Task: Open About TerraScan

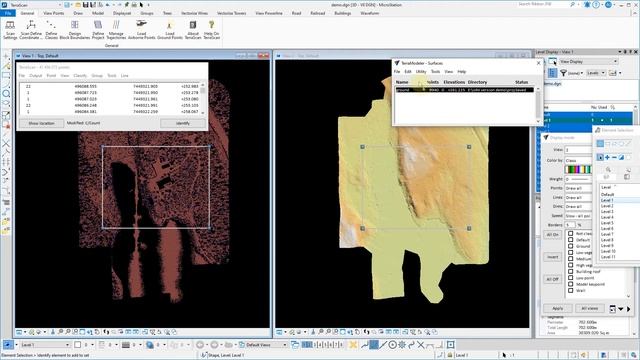Action: click(193, 30)
